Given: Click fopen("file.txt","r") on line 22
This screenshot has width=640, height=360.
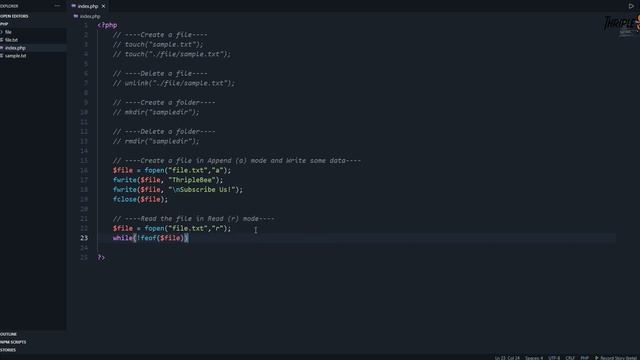Looking at the screenshot, I should coord(187,229).
